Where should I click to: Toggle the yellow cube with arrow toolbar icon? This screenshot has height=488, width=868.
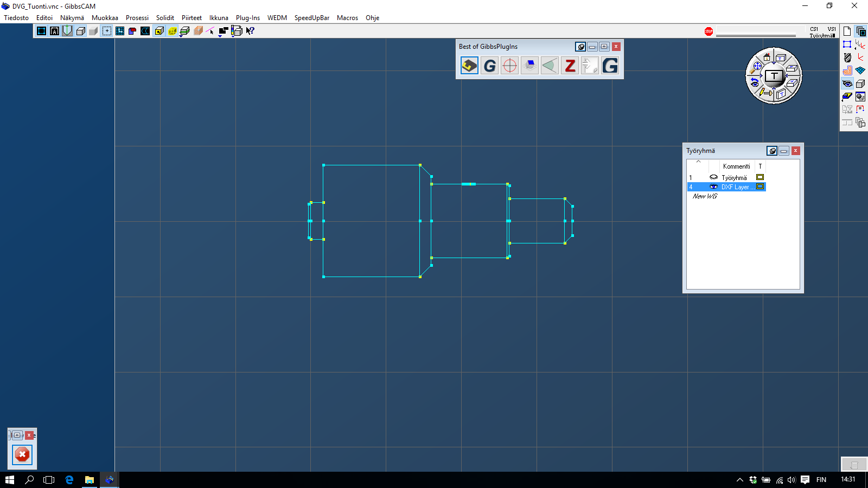pyautogui.click(x=159, y=31)
